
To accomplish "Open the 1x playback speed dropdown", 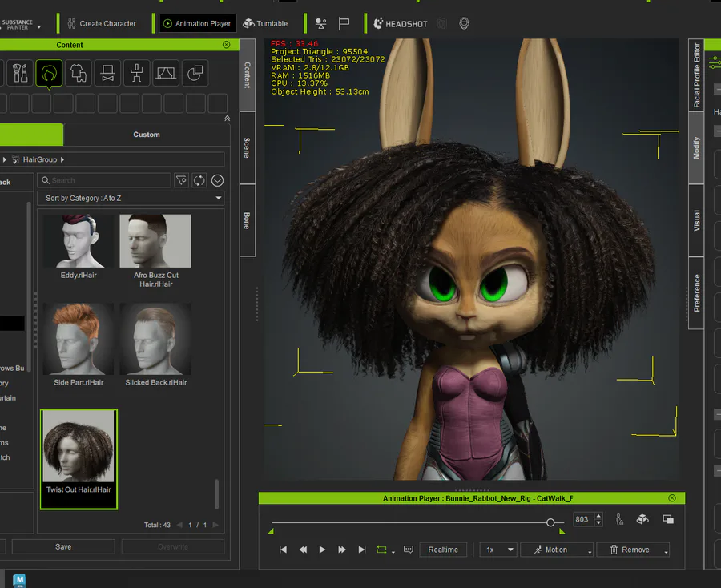I will tap(499, 550).
